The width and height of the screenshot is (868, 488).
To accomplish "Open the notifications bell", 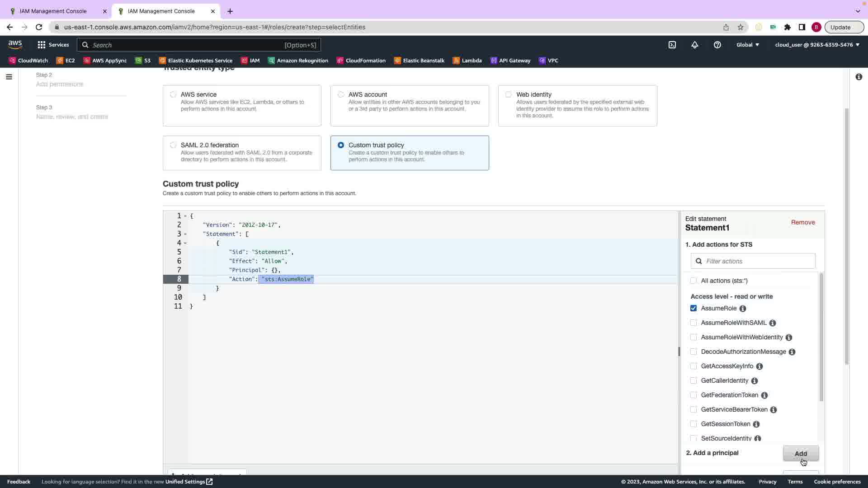I will tap(695, 45).
